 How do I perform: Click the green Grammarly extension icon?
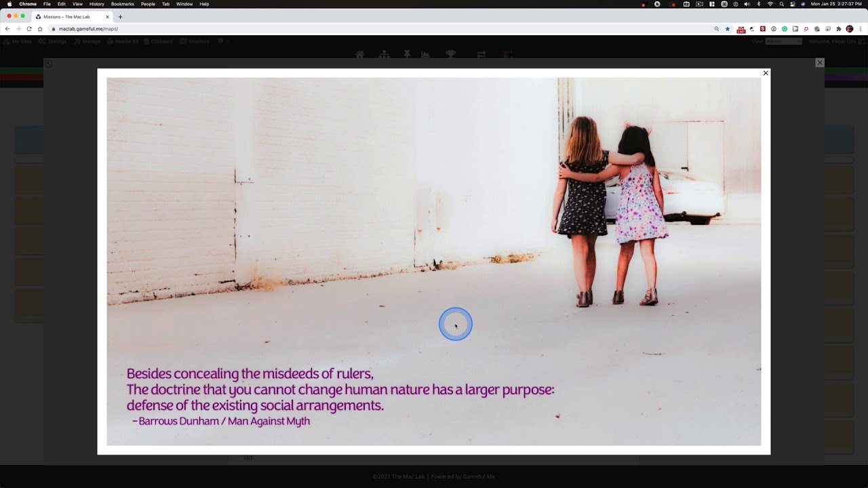[x=785, y=29]
